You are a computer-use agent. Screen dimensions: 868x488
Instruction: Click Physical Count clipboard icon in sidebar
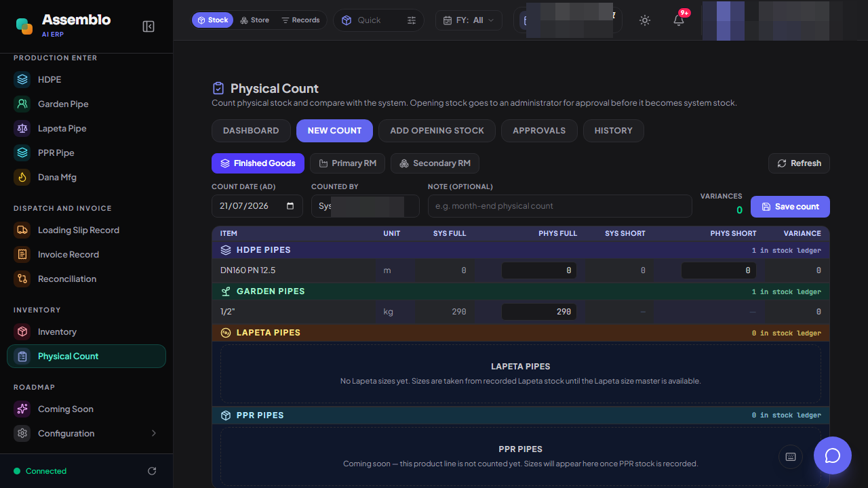click(x=22, y=356)
